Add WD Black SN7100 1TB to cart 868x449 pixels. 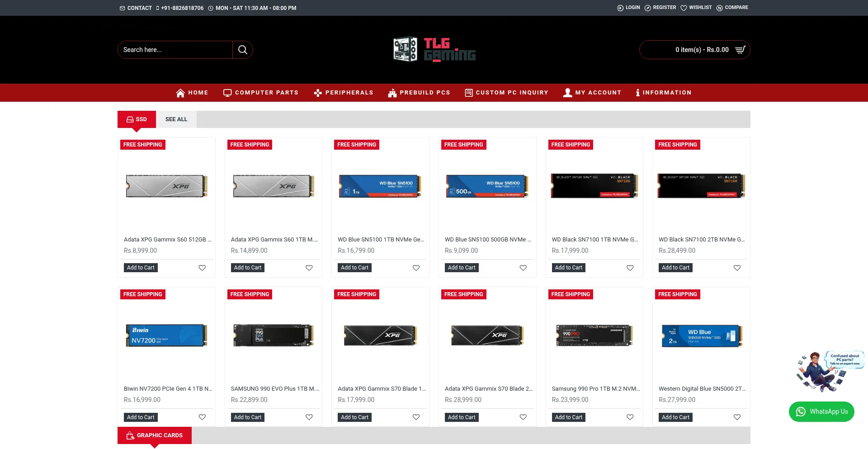click(x=569, y=268)
